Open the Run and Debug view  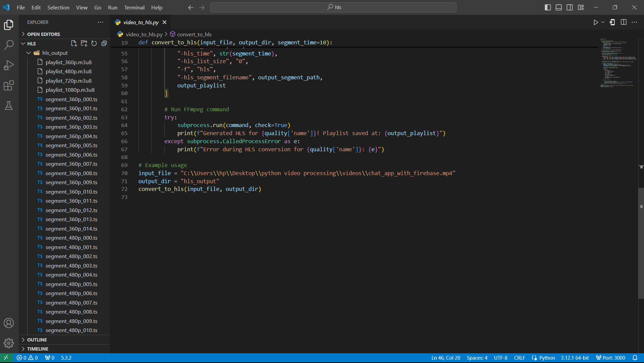(x=9, y=65)
